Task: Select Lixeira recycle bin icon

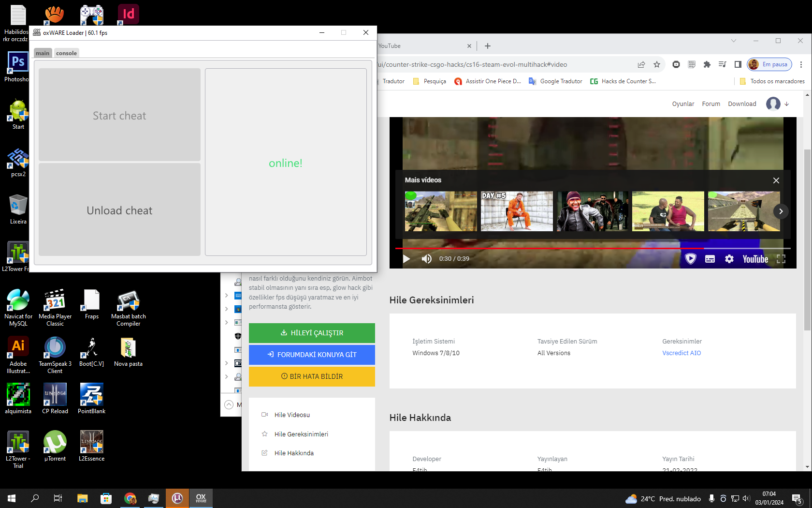Action: click(18, 209)
